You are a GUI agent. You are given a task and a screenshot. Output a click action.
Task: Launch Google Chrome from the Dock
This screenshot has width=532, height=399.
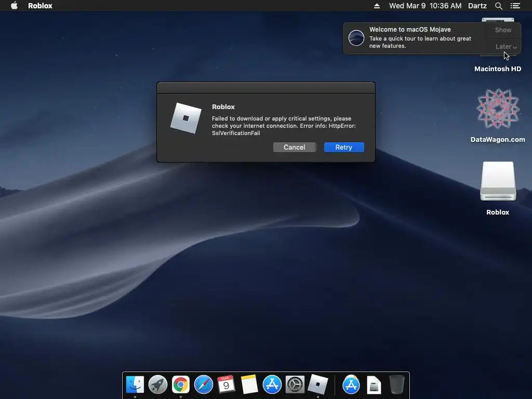pyautogui.click(x=180, y=384)
